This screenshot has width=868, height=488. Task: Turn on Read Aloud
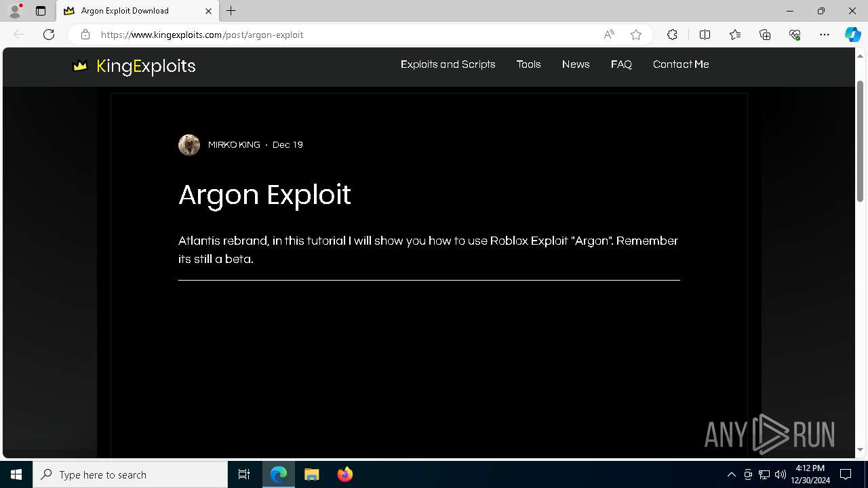(x=609, y=35)
